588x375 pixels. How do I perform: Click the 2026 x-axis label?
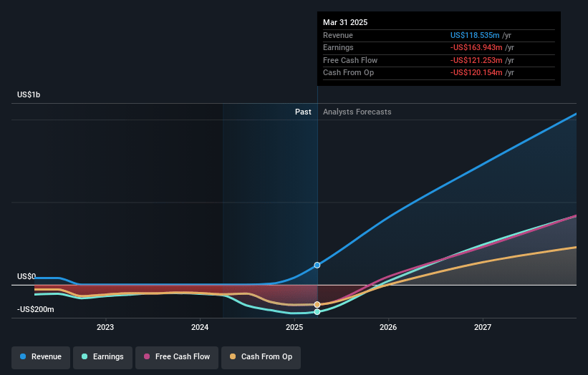click(x=388, y=327)
